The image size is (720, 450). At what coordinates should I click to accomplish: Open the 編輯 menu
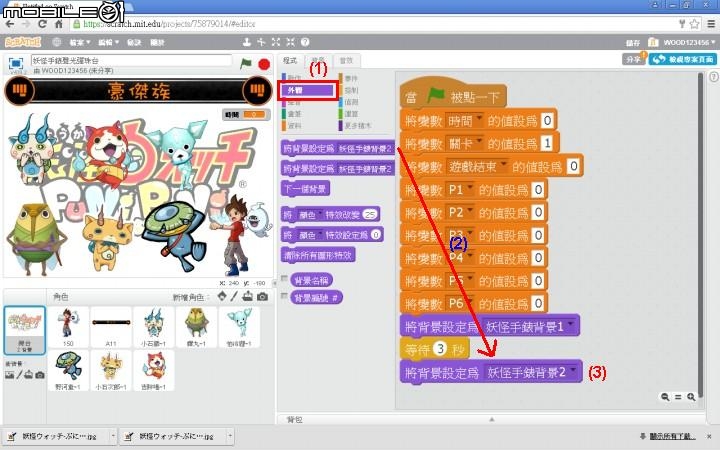(x=108, y=42)
